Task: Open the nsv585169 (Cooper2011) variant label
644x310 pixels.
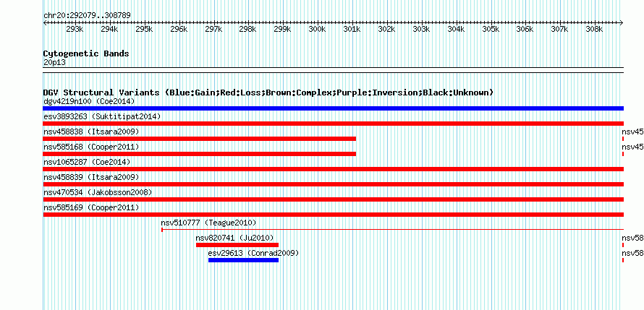Action: pyautogui.click(x=91, y=207)
